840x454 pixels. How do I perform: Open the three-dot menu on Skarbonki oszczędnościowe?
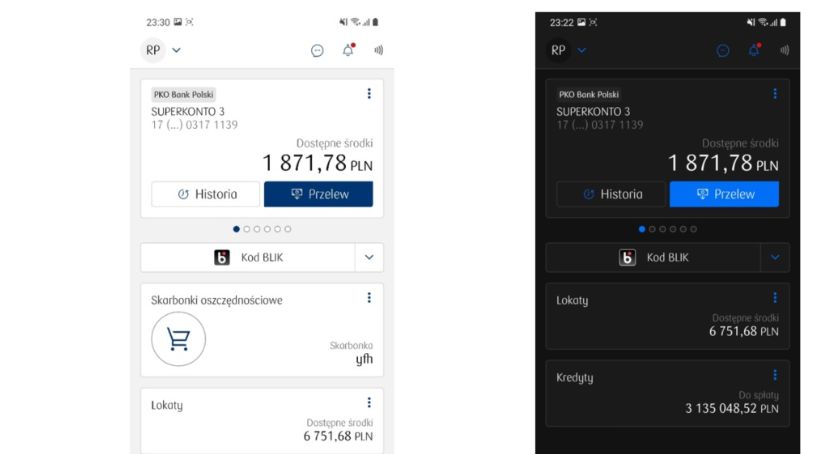(x=369, y=297)
